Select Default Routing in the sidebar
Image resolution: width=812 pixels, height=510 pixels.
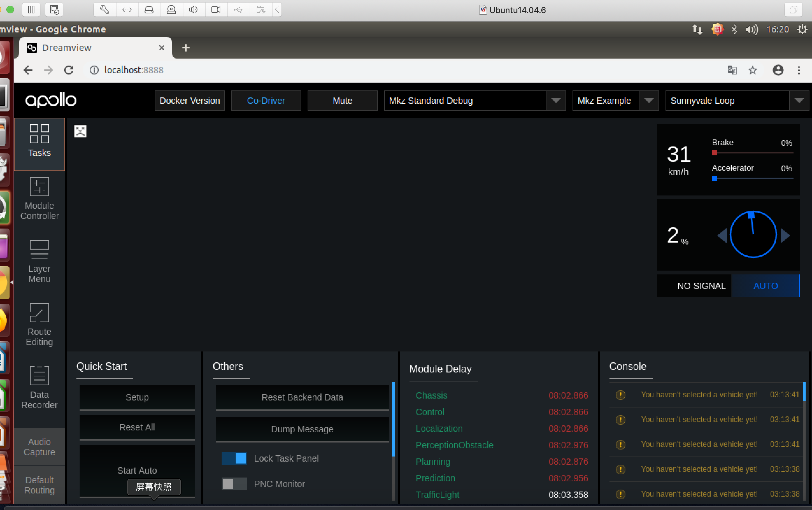[x=39, y=485]
